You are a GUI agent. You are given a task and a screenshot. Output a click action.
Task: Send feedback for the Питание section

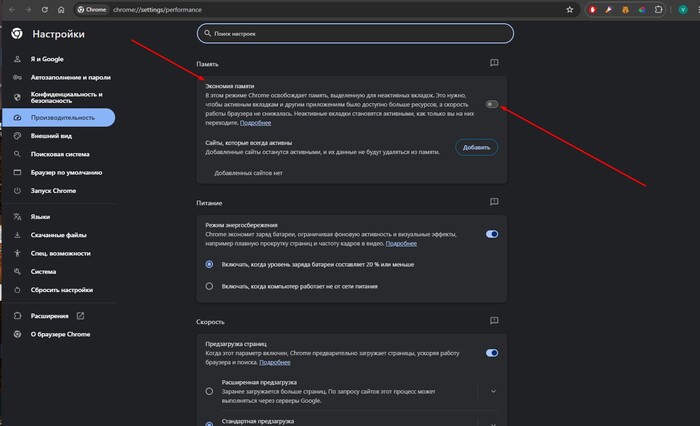494,202
